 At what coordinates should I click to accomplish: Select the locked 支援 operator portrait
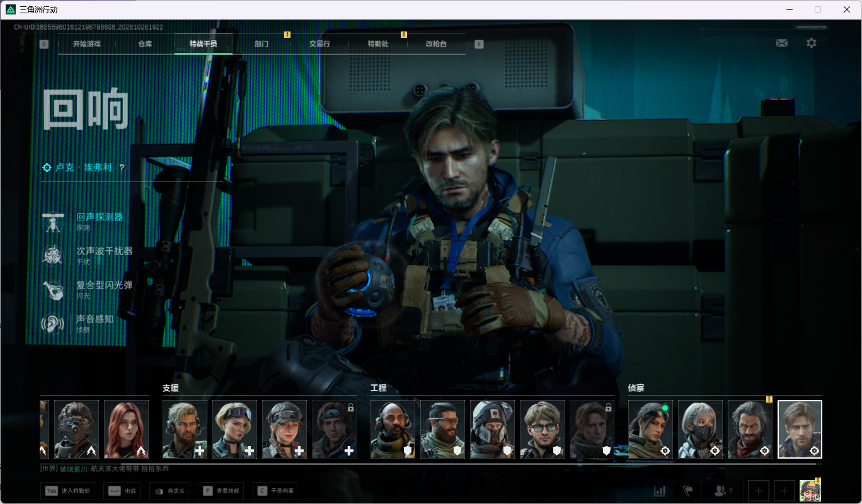point(334,429)
